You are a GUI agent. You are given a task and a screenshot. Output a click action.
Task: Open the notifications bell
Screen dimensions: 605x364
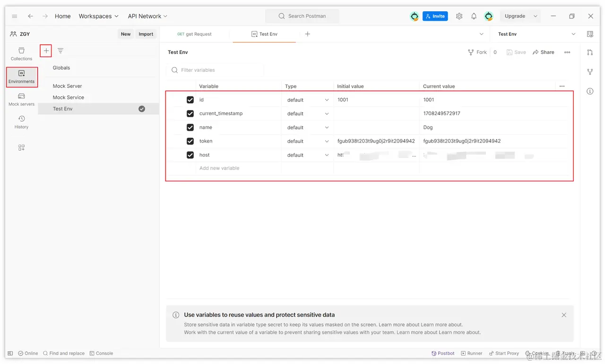pos(474,16)
